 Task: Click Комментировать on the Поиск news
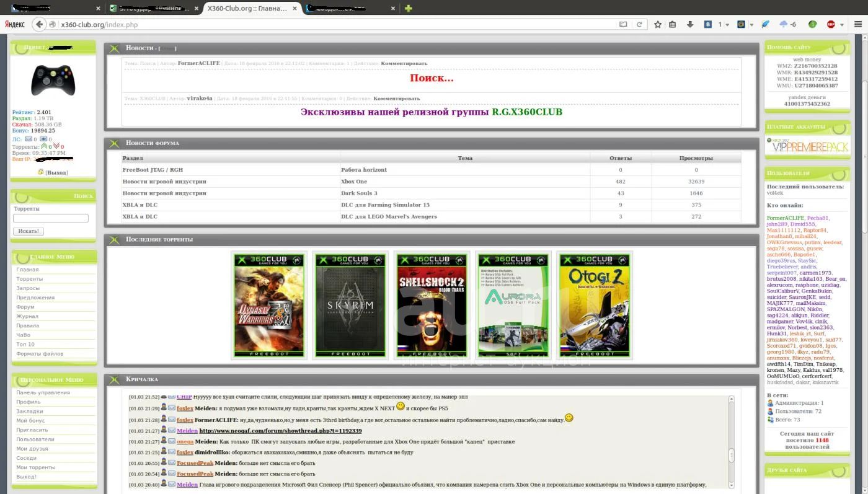pos(404,63)
